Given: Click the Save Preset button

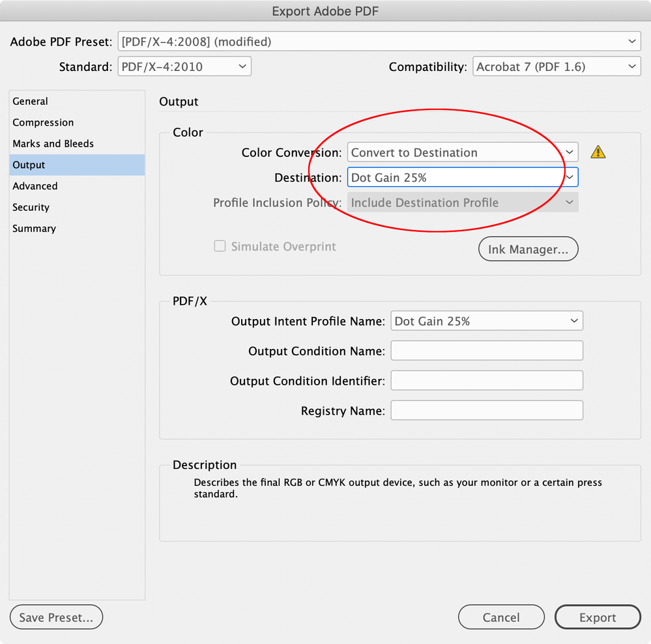Looking at the screenshot, I should point(56,617).
